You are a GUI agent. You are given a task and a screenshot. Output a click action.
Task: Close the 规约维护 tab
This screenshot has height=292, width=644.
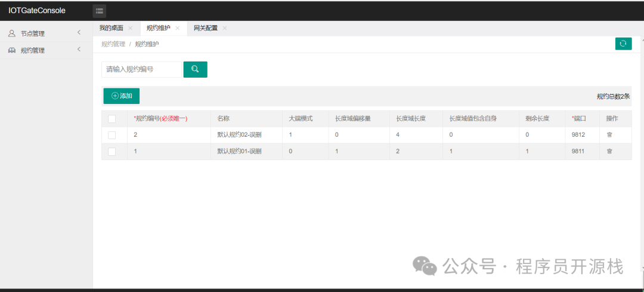point(178,28)
